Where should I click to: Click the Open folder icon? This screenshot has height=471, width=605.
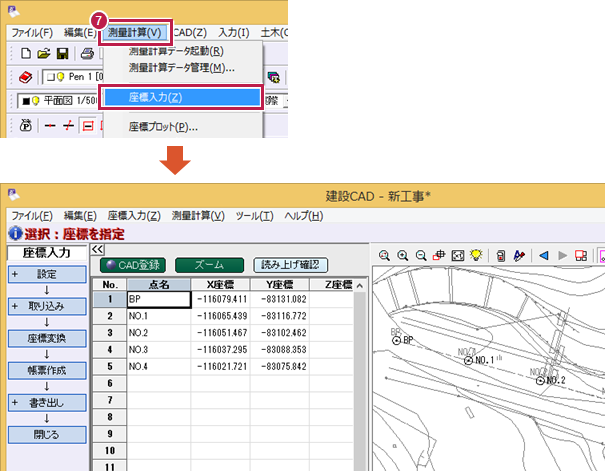click(44, 53)
